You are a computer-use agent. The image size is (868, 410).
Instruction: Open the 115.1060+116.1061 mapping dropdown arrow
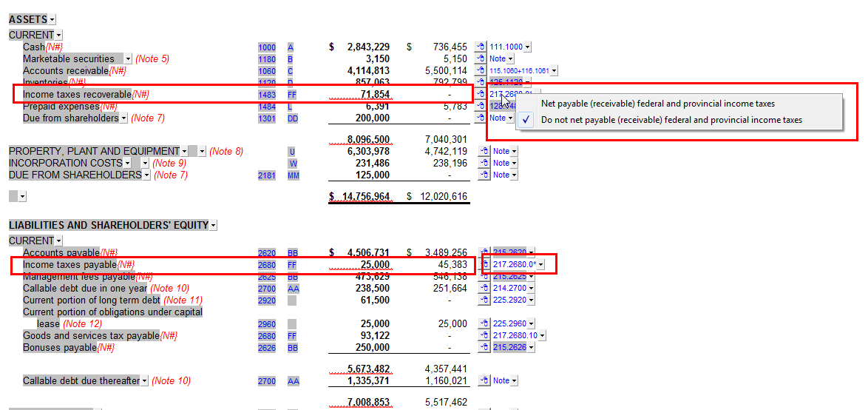pos(554,70)
